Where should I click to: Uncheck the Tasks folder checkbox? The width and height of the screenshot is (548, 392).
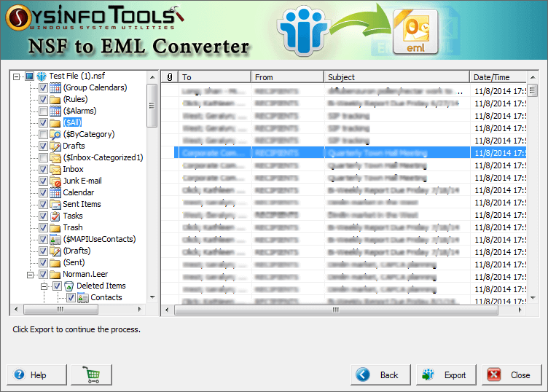tap(43, 216)
